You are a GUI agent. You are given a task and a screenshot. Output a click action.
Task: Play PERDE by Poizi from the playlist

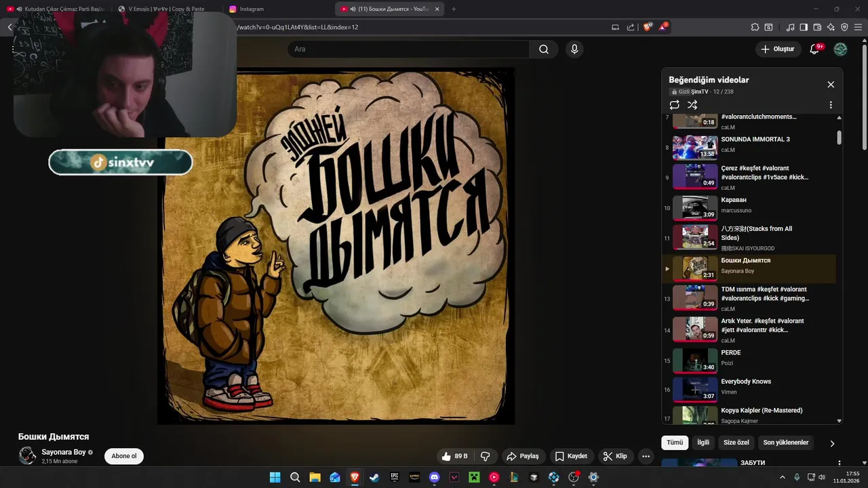pyautogui.click(x=749, y=361)
